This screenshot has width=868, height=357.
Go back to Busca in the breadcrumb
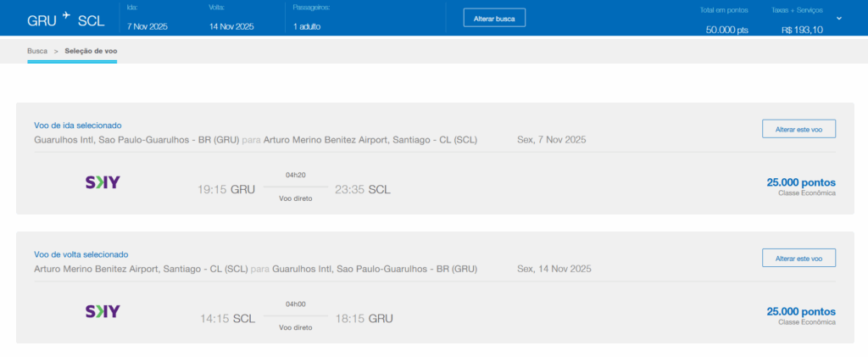coord(37,51)
